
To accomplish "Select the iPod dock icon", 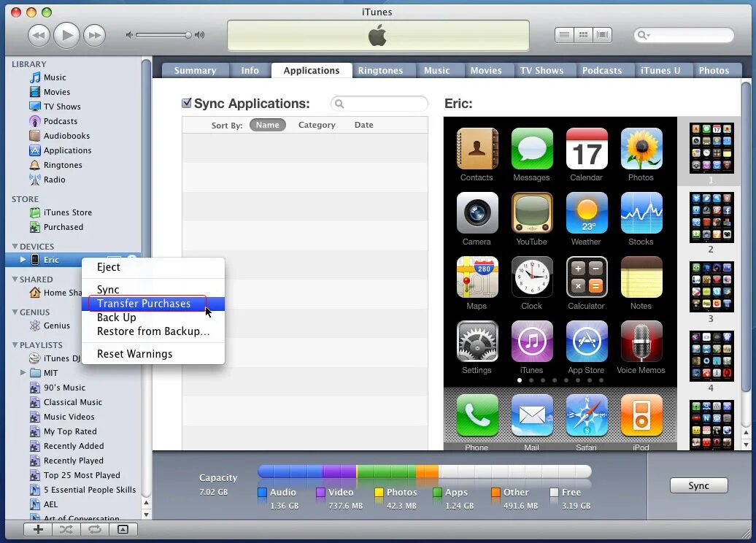I will (641, 415).
